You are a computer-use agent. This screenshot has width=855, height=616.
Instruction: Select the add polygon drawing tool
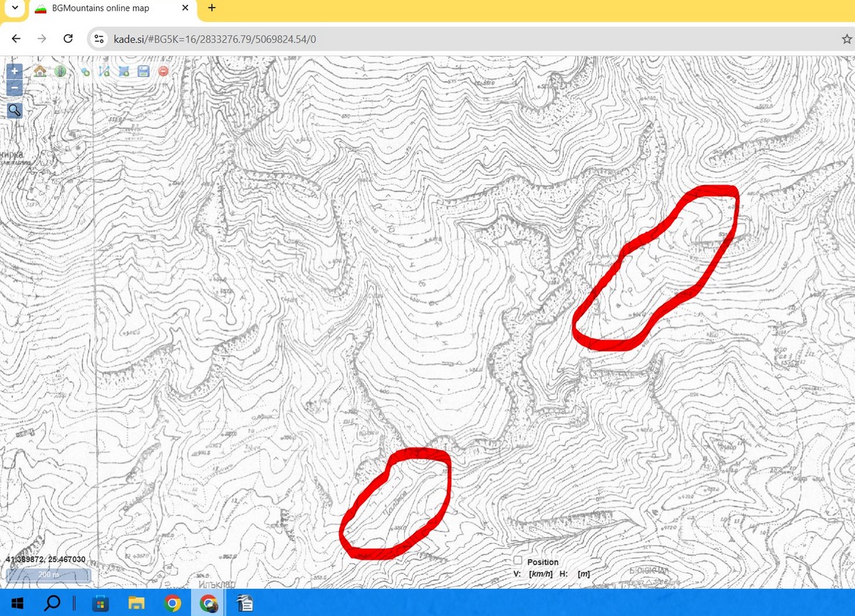pyautogui.click(x=123, y=71)
